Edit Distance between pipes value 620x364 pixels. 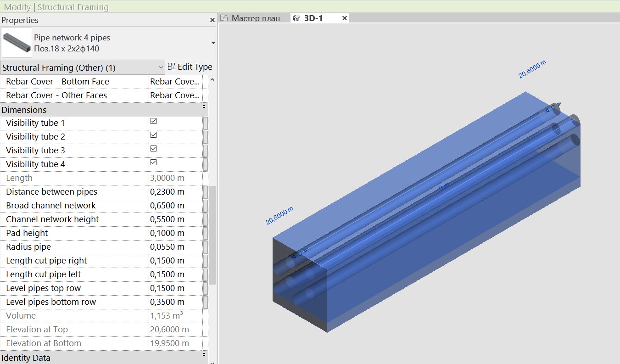176,192
